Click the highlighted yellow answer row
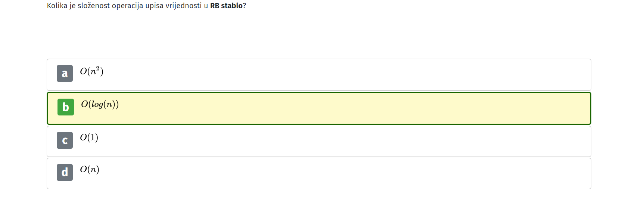 click(319, 108)
